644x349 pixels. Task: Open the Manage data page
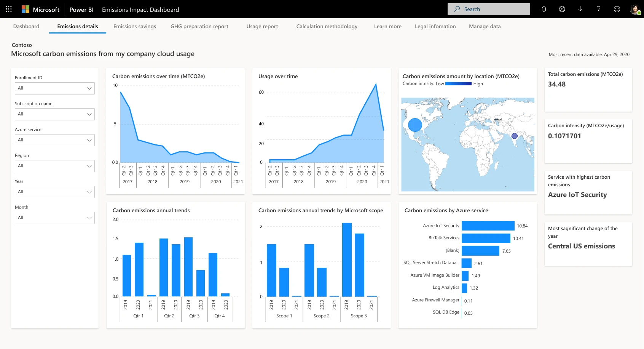click(x=485, y=26)
